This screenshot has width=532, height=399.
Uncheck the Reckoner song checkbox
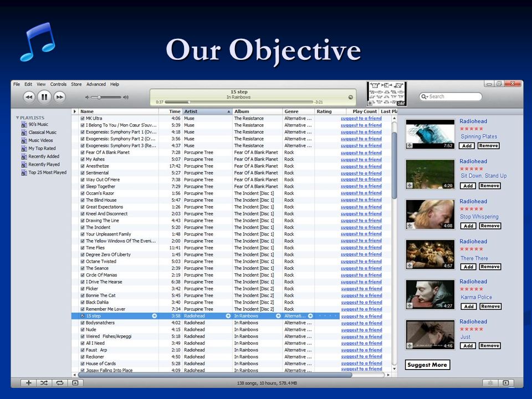point(83,356)
